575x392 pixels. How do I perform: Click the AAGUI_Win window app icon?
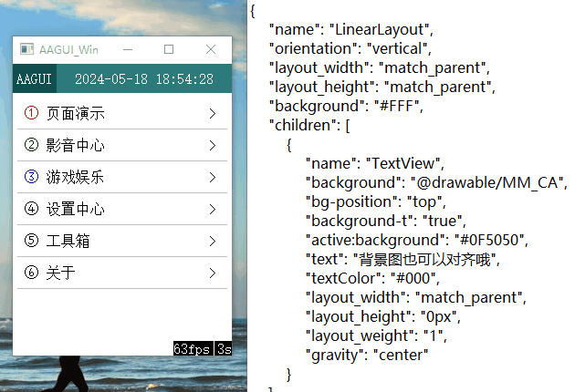click(26, 49)
